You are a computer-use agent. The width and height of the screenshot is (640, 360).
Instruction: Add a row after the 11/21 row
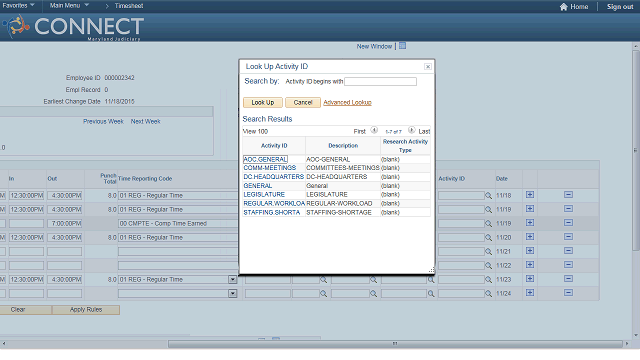pyautogui.click(x=530, y=251)
